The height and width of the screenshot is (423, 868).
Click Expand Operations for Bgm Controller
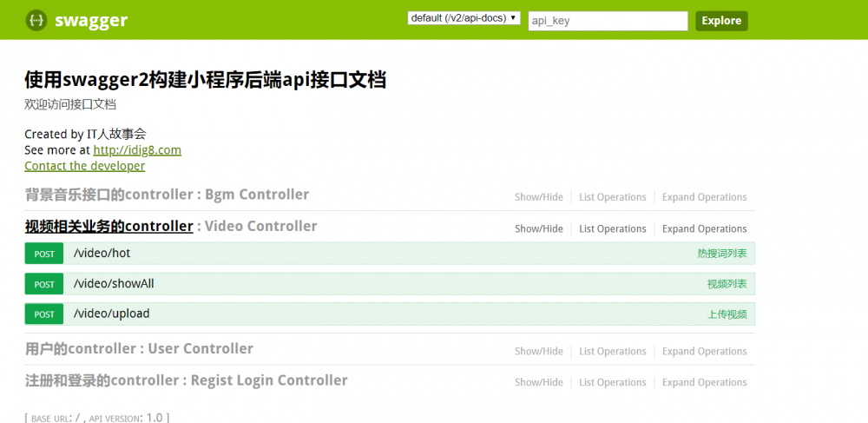pyautogui.click(x=704, y=197)
